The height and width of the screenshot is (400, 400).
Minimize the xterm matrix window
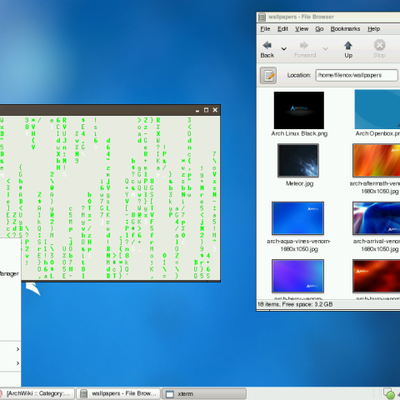click(x=197, y=110)
